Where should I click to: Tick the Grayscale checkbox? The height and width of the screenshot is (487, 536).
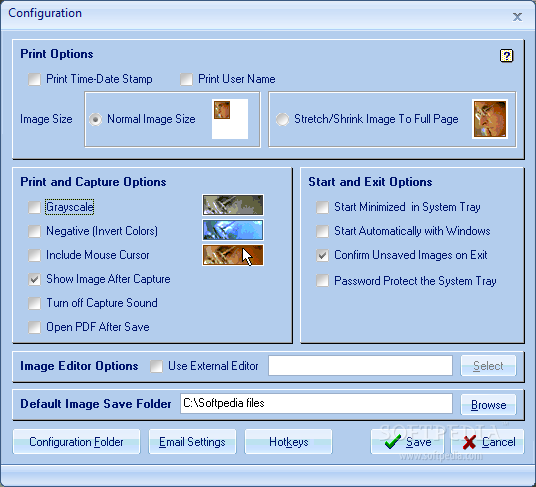pos(34,207)
